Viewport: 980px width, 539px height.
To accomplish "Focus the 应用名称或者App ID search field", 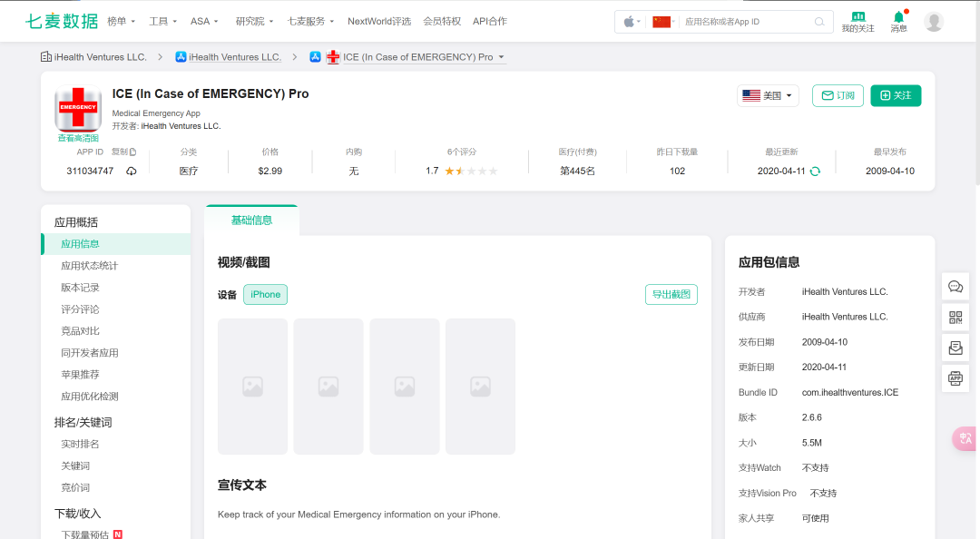I will click(x=747, y=22).
